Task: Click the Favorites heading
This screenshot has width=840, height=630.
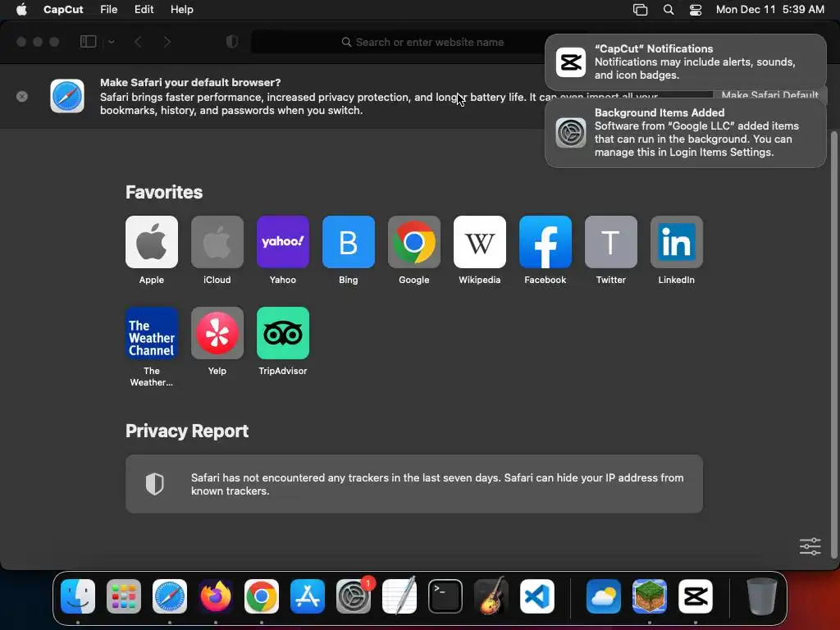Action: tap(164, 192)
